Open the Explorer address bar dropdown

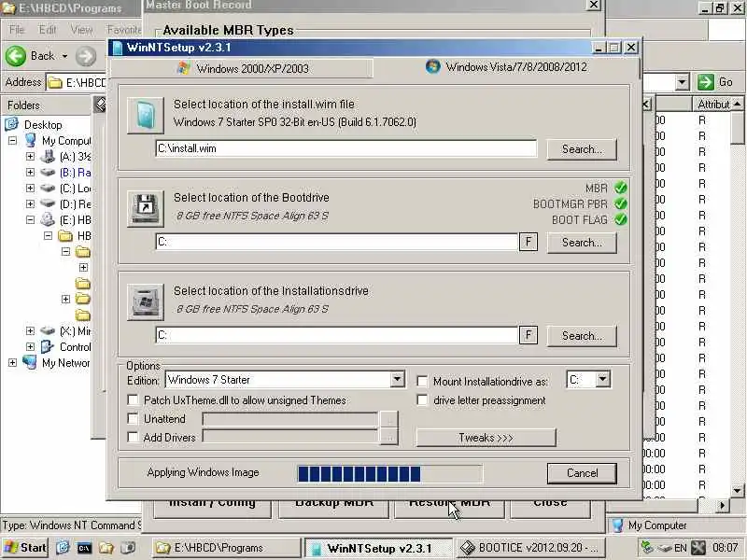pos(683,82)
